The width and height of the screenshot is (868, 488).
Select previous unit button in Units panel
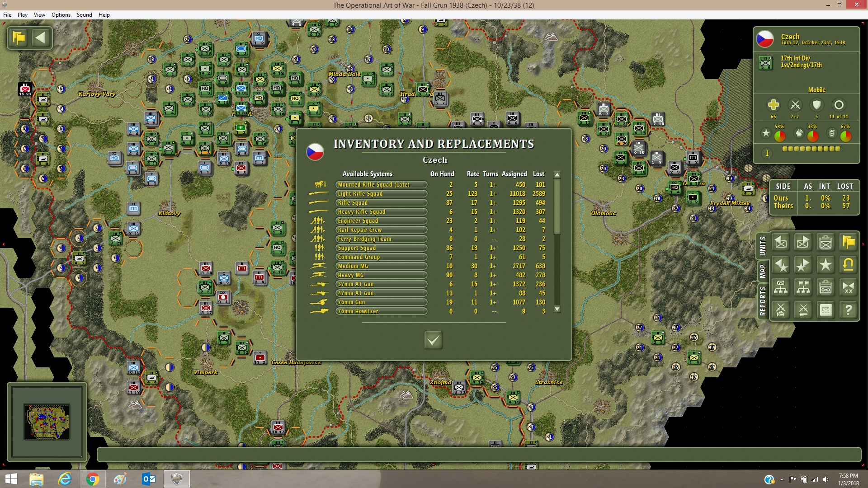click(781, 243)
